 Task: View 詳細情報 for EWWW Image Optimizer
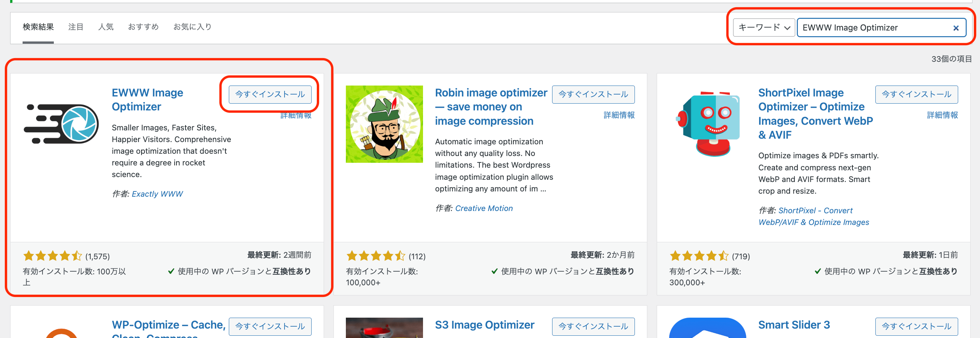[x=295, y=115]
